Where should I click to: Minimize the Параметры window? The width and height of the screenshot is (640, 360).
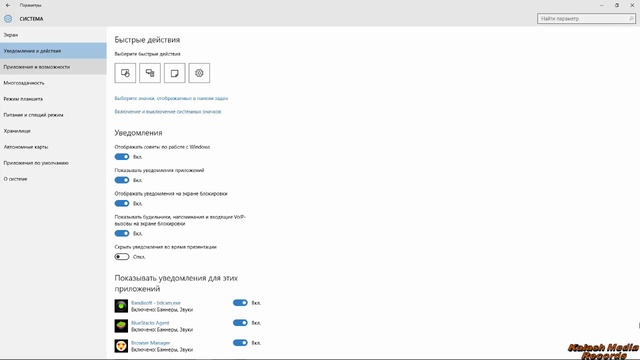pyautogui.click(x=602, y=5)
